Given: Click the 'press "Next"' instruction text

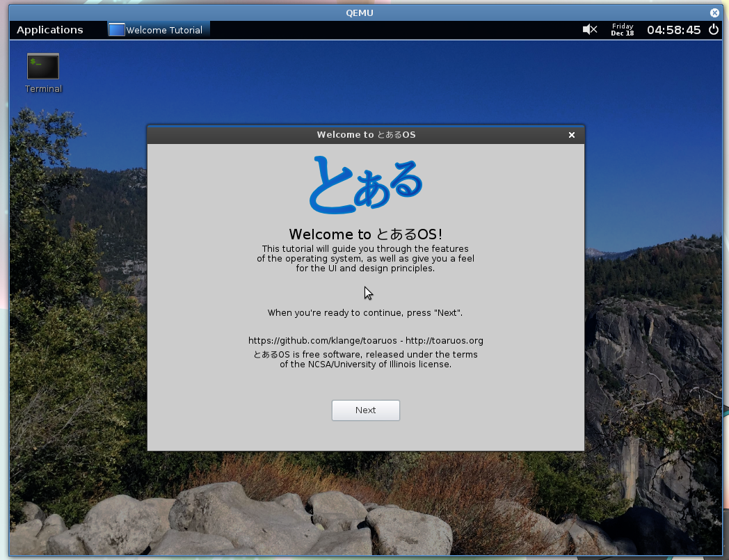Looking at the screenshot, I should click(365, 312).
